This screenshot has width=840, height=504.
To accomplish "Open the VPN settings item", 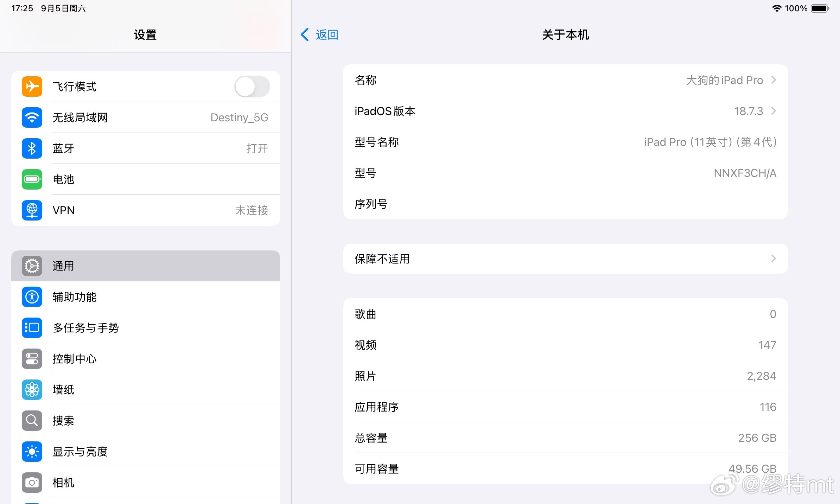I will [146, 210].
